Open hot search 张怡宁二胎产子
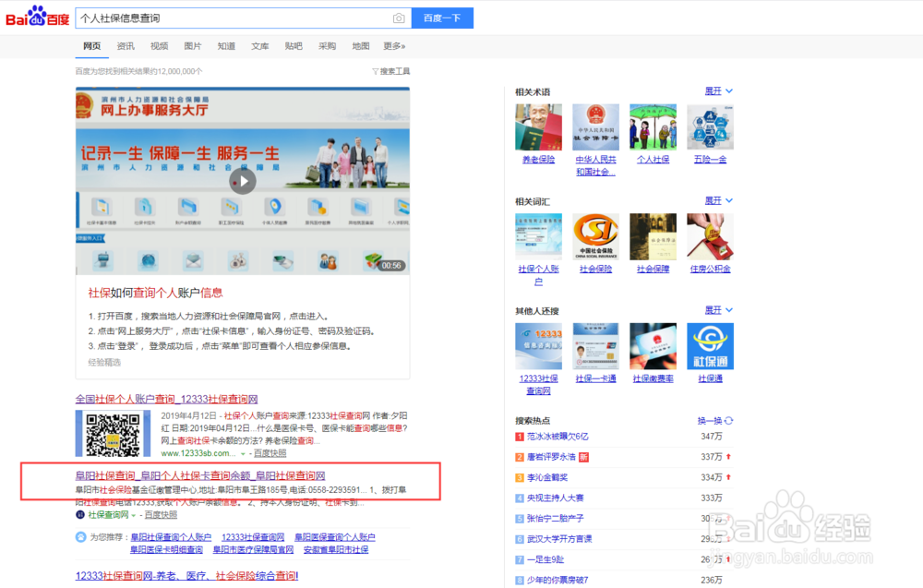The height and width of the screenshot is (588, 923). (555, 519)
